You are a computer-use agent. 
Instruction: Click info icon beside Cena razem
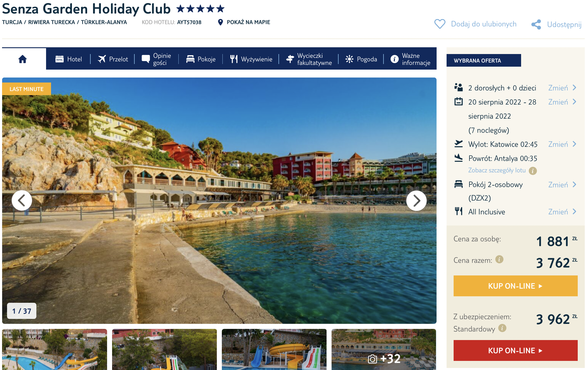499,259
